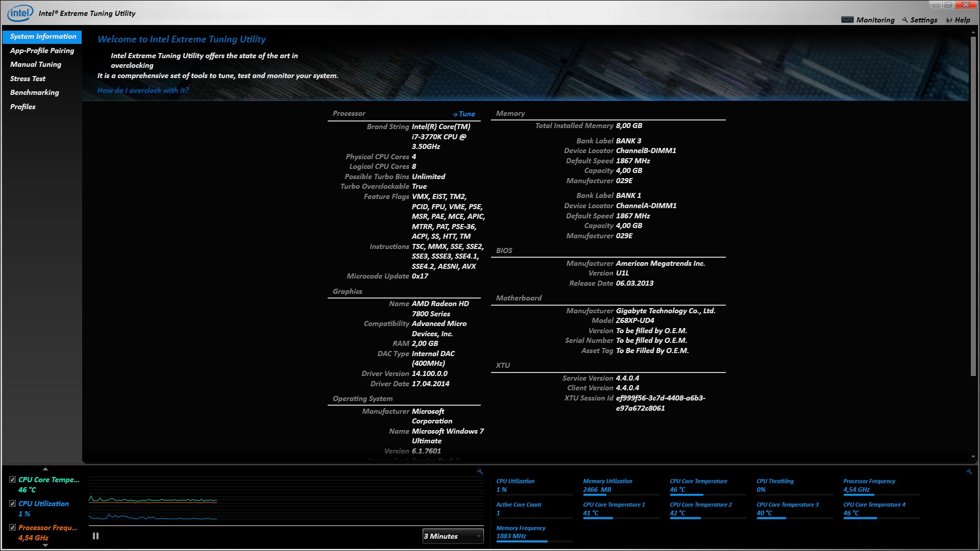Viewport: 980px width, 551px height.
Task: Toggle the CPU Utilization checkbox
Action: pyautogui.click(x=12, y=504)
